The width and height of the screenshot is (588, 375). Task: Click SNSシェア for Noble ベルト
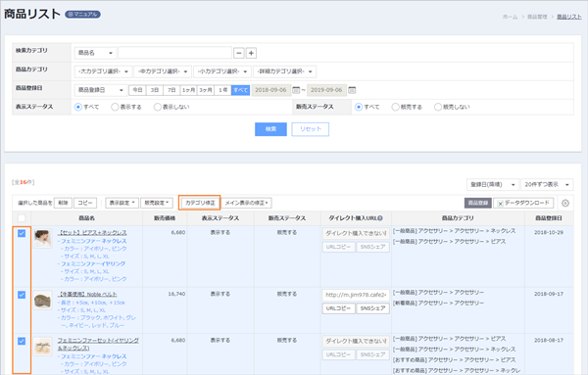(x=372, y=308)
